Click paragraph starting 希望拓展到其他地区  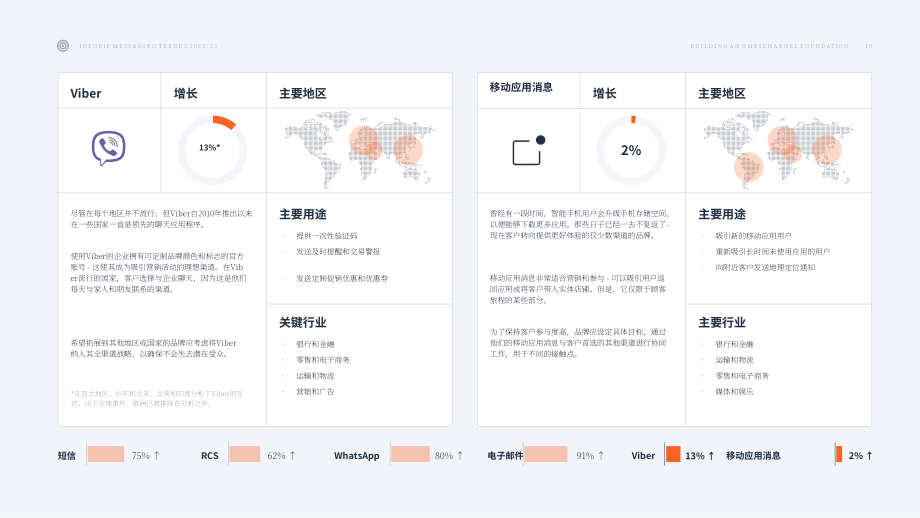pyautogui.click(x=153, y=348)
